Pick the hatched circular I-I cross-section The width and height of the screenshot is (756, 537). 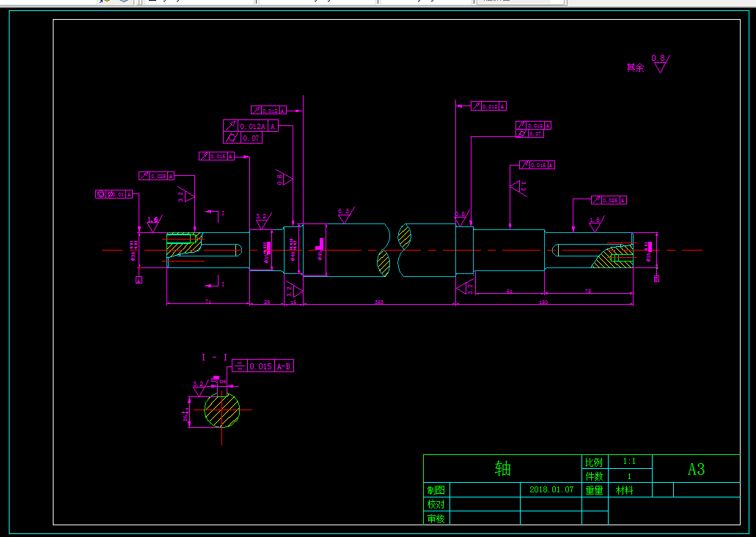[x=221, y=410]
